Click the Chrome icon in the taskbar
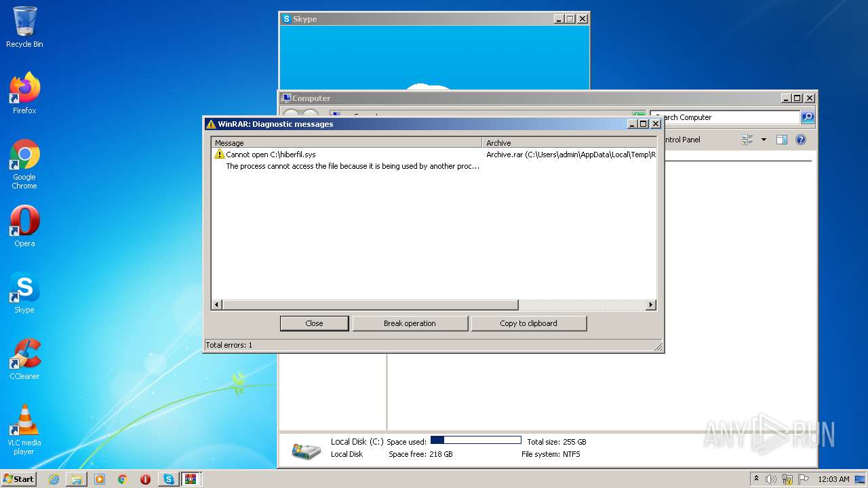Viewport: 868px width, 488px height. tap(123, 479)
